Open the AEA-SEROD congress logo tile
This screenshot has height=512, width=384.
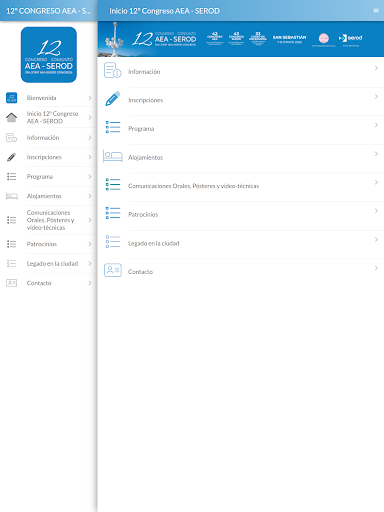coord(49,55)
